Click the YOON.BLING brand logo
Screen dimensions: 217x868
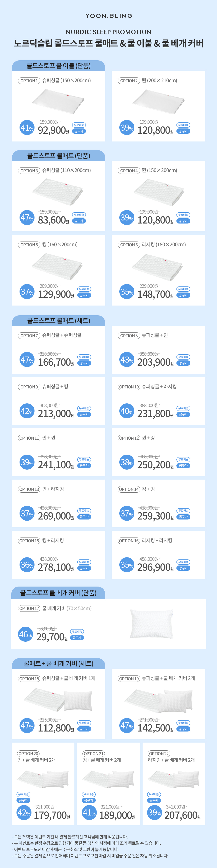click(108, 16)
